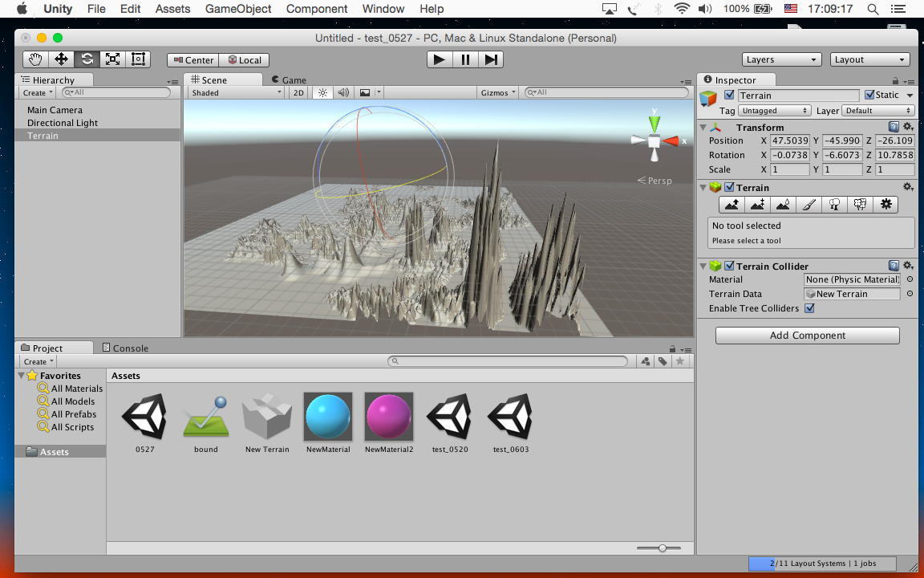
Task: Disable Enable Tree Colliders checkbox
Action: [809, 308]
